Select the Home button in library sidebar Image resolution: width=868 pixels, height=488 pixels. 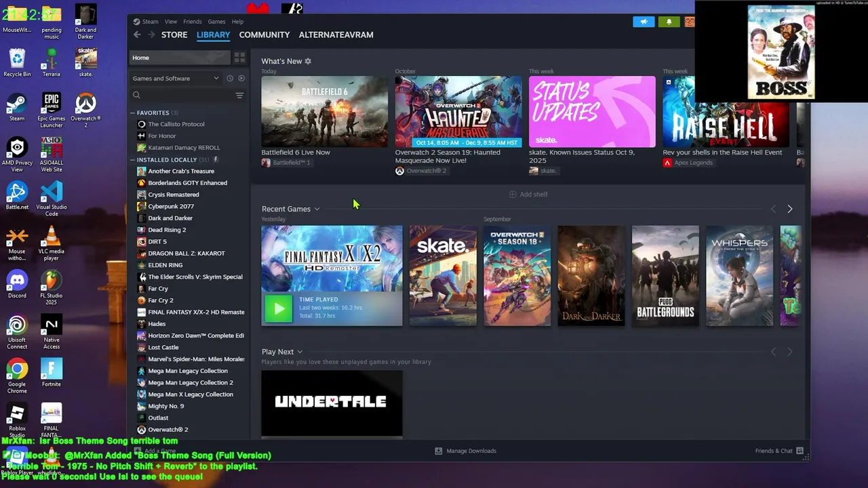(180, 58)
